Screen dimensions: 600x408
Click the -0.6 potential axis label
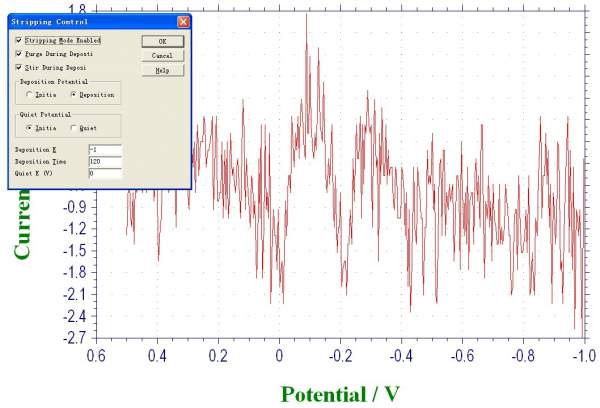pyautogui.click(x=462, y=356)
